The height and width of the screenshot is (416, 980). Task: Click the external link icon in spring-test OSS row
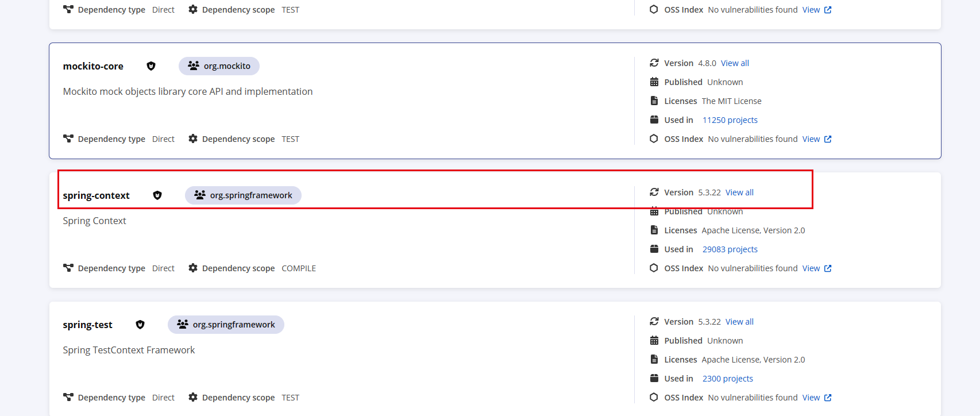pyautogui.click(x=828, y=398)
